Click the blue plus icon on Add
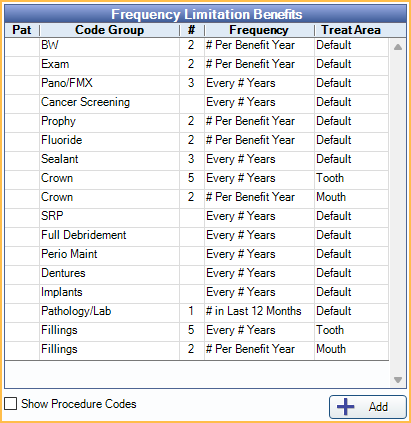Image resolution: width=411 pixels, height=423 pixels. click(346, 407)
